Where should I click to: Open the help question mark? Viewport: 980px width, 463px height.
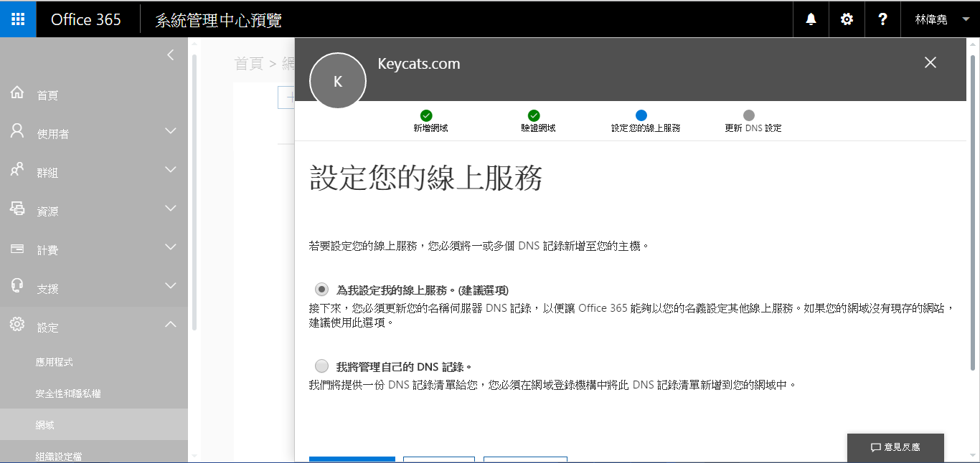(882, 19)
